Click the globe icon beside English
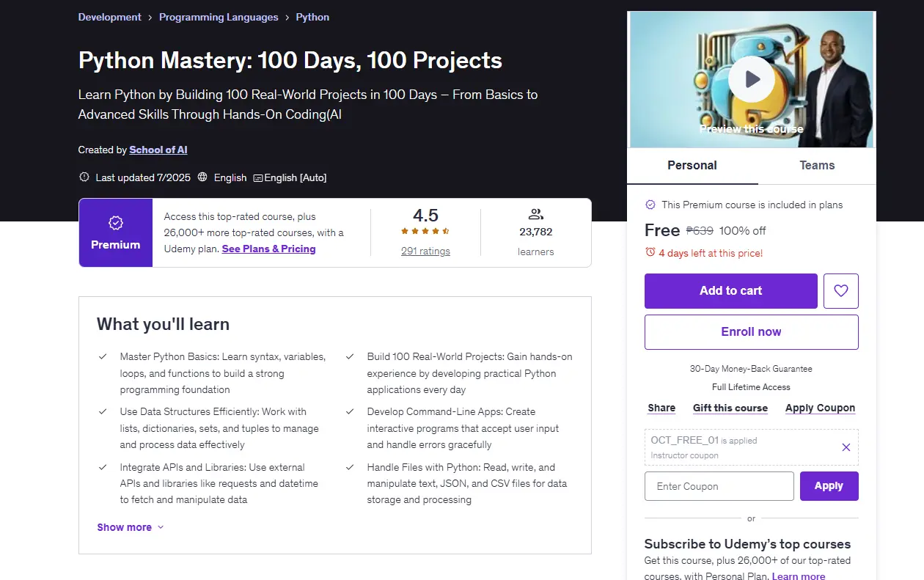This screenshot has height=580, width=924. (202, 177)
